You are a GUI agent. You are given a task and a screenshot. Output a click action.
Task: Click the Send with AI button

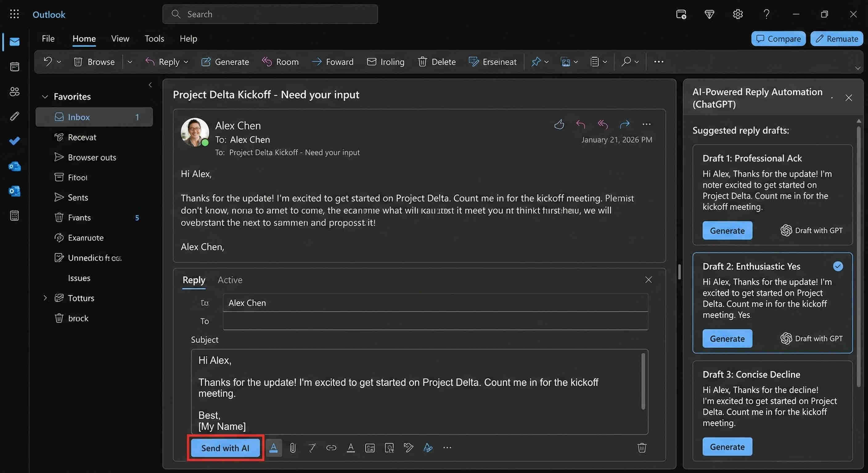coord(225,448)
